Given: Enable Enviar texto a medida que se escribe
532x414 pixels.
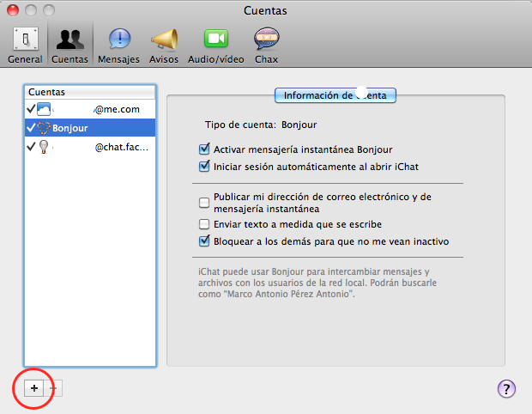Looking at the screenshot, I should [x=204, y=224].
